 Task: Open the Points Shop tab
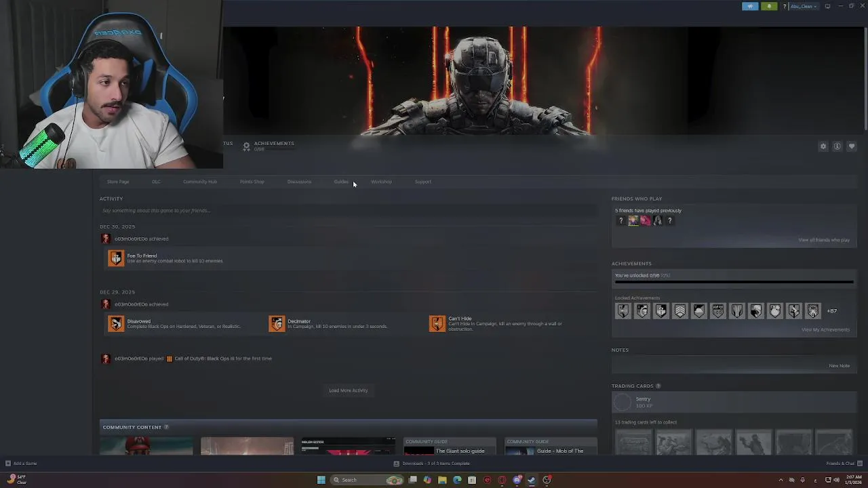252,182
